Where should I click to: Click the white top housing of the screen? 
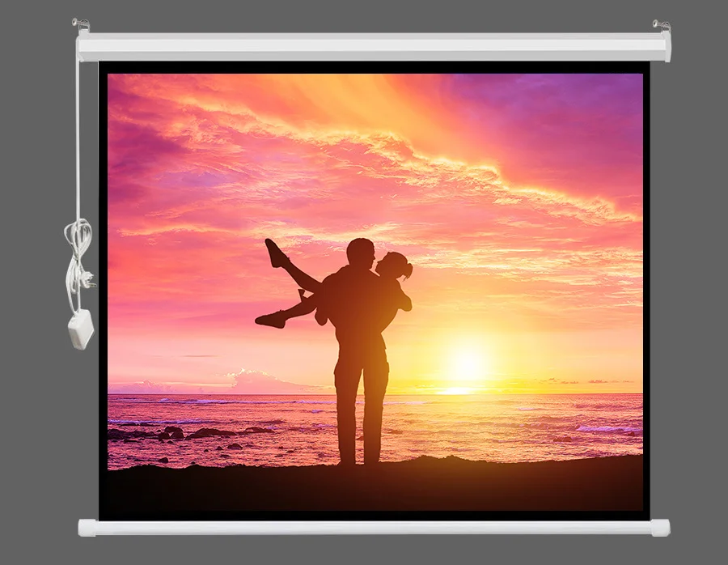coord(373,46)
